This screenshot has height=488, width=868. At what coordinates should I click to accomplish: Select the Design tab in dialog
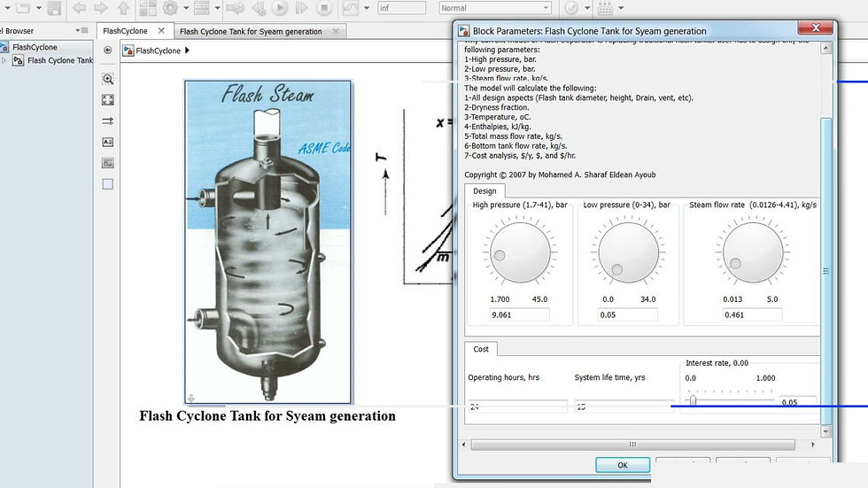click(x=484, y=191)
